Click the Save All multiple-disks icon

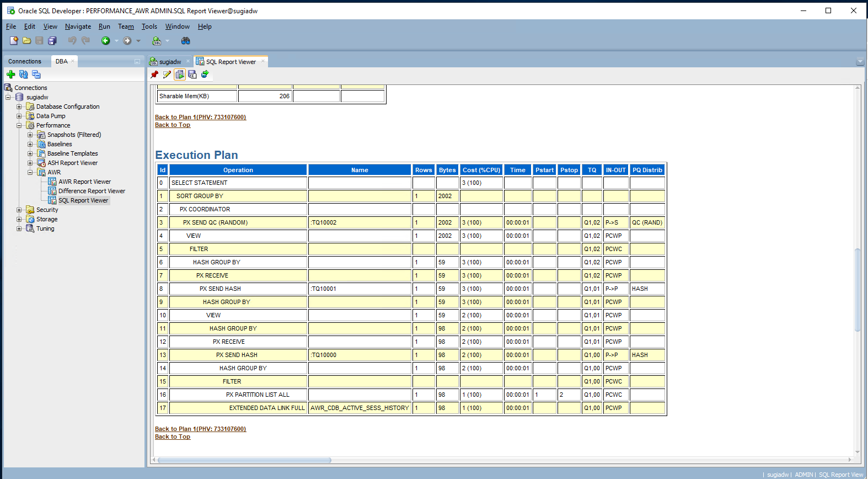52,40
